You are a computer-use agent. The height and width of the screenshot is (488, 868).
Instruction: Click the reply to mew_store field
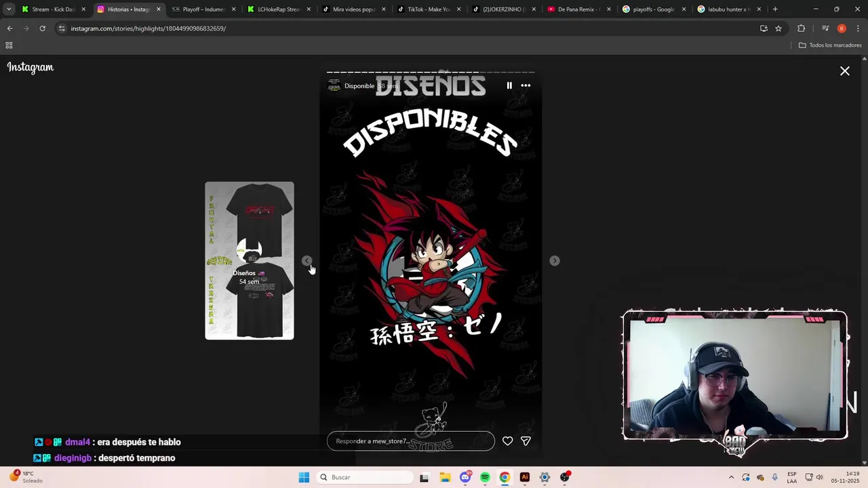[411, 441]
